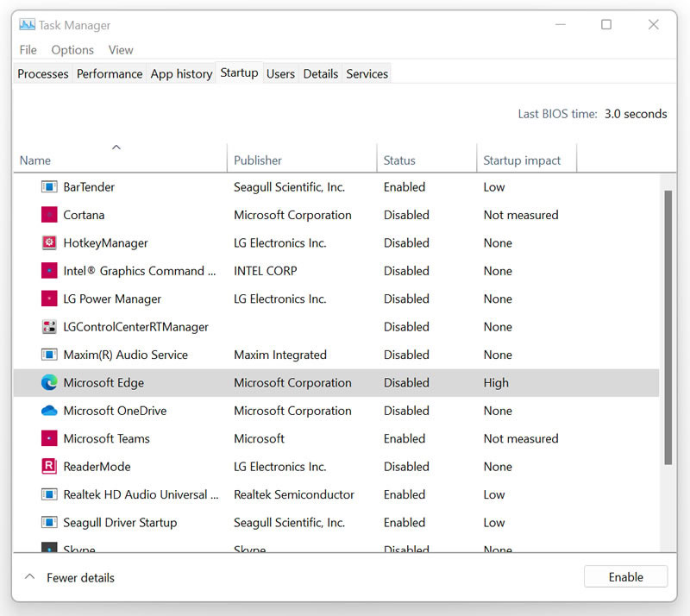Click the ReaderMode app icon

click(x=49, y=466)
